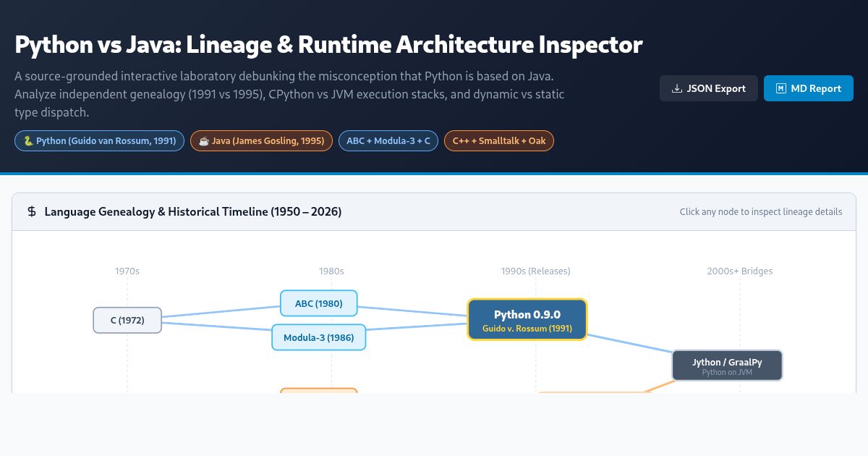
Task: Select the Jython / GraalPy node
Action: pyautogui.click(x=728, y=366)
